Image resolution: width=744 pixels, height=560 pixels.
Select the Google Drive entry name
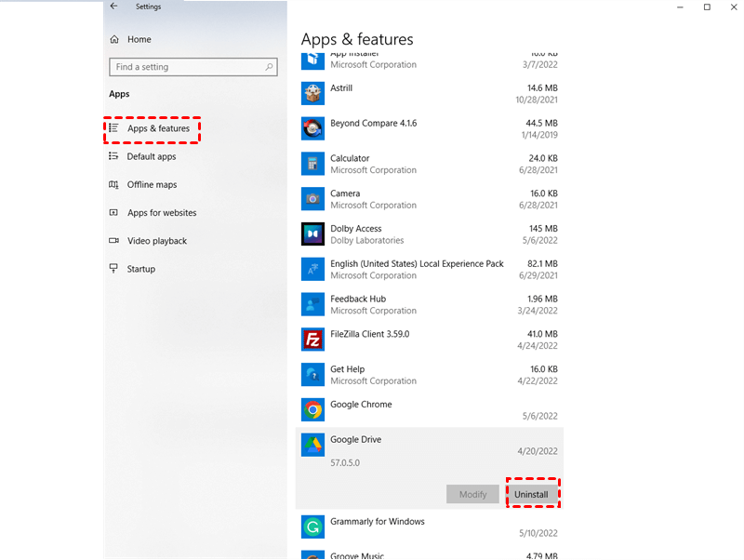(x=356, y=439)
